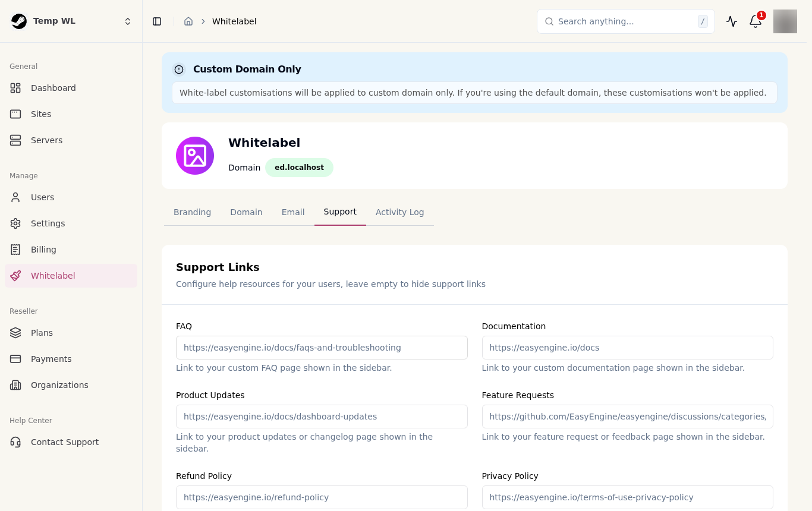This screenshot has width=812, height=511.
Task: Open notifications bell
Action: pyautogui.click(x=756, y=21)
